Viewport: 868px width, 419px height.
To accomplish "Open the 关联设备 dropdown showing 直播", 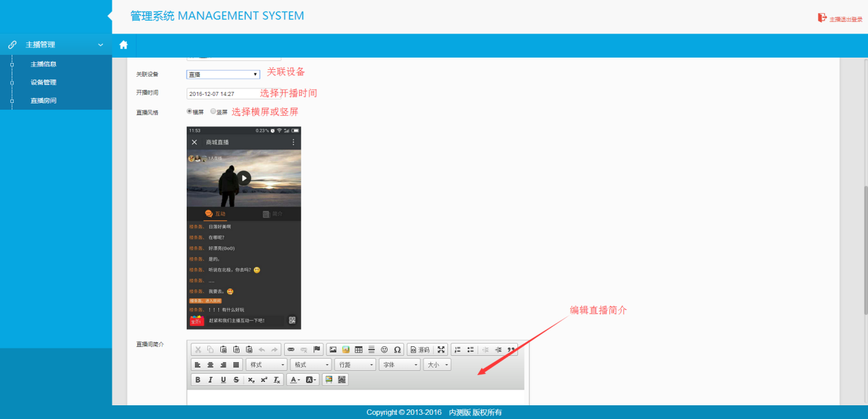I will pyautogui.click(x=223, y=74).
